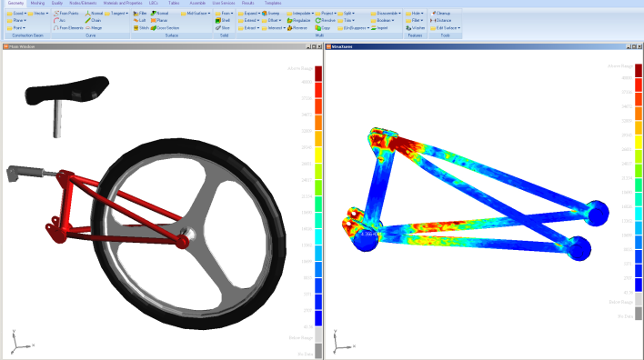Expand the Boolean dropdown
Viewport: 644px width, 360px height.
coord(382,20)
